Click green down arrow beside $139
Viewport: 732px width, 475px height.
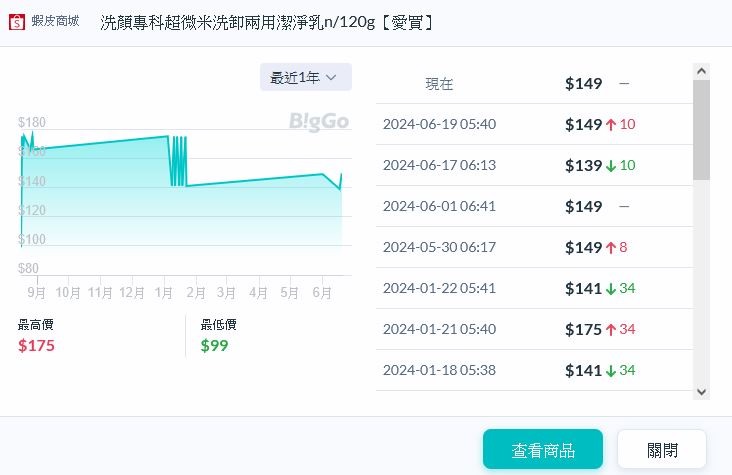click(611, 166)
